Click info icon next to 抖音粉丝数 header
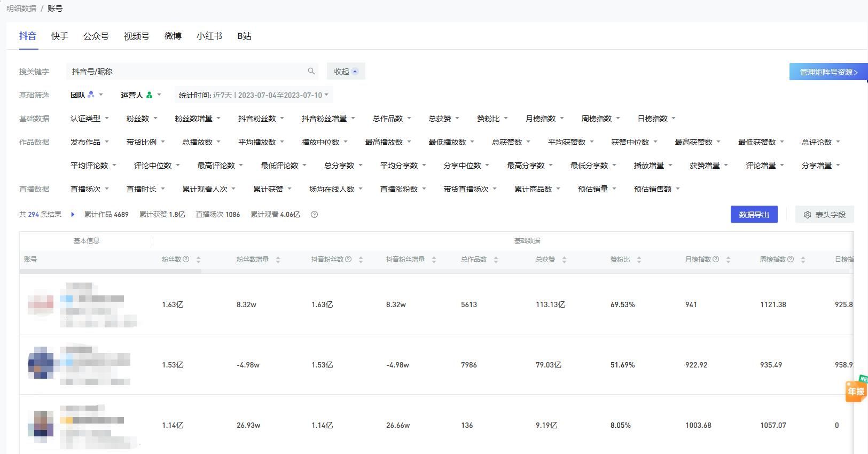The width and height of the screenshot is (868, 454). (348, 259)
